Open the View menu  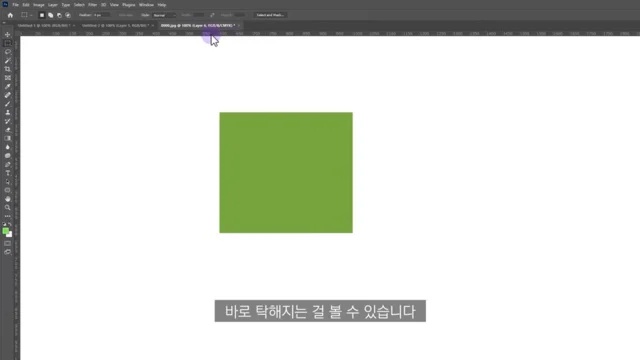pos(114,5)
